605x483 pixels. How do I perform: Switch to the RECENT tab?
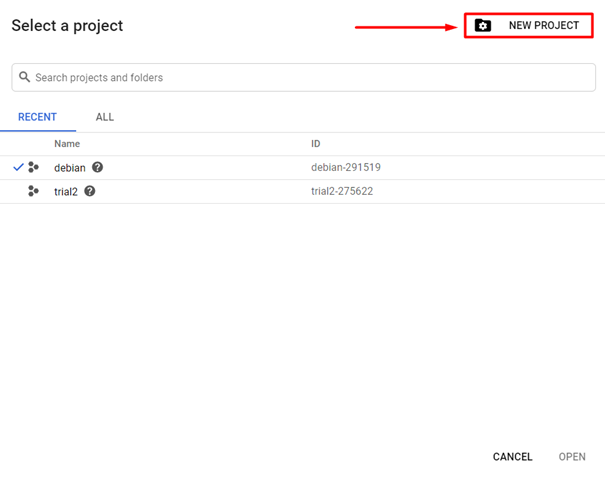[x=37, y=117]
